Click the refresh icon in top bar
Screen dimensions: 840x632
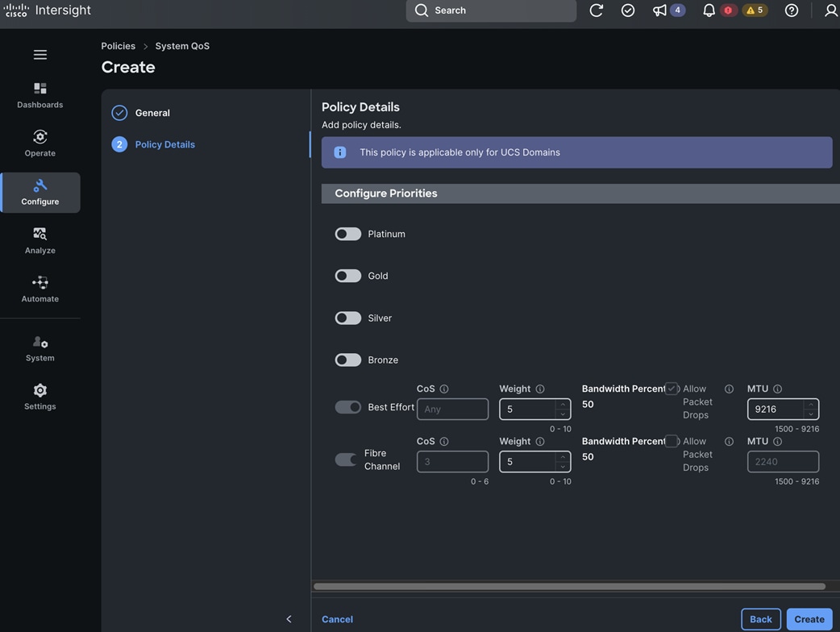tap(597, 10)
